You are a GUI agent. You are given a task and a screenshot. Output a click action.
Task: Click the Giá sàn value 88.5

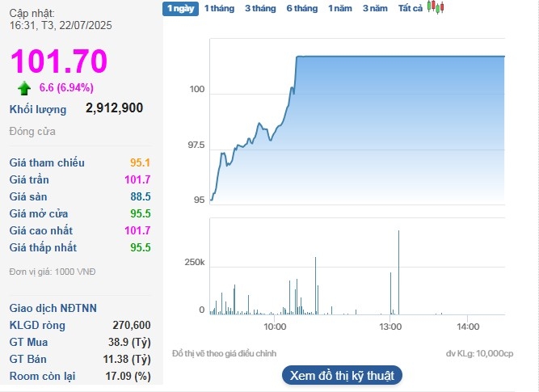[140, 196]
